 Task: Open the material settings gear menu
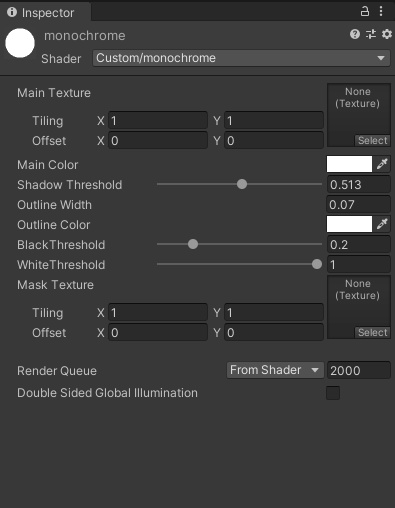click(x=387, y=34)
